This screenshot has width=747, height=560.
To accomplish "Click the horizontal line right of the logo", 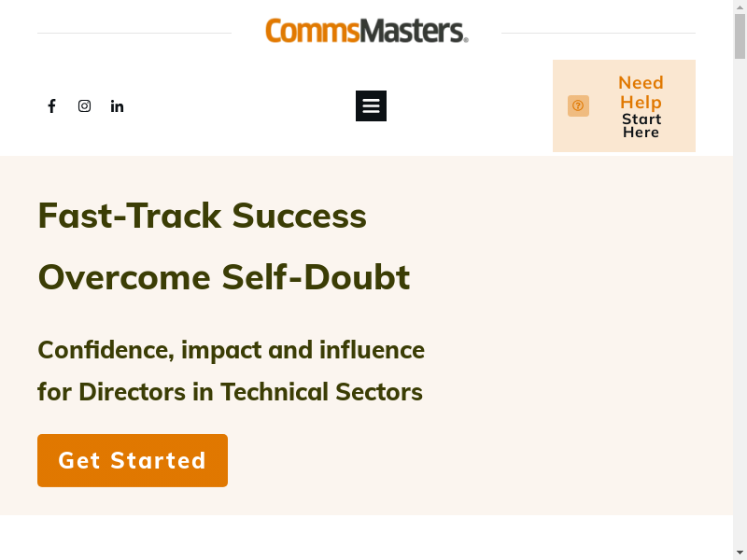I will pos(598,34).
